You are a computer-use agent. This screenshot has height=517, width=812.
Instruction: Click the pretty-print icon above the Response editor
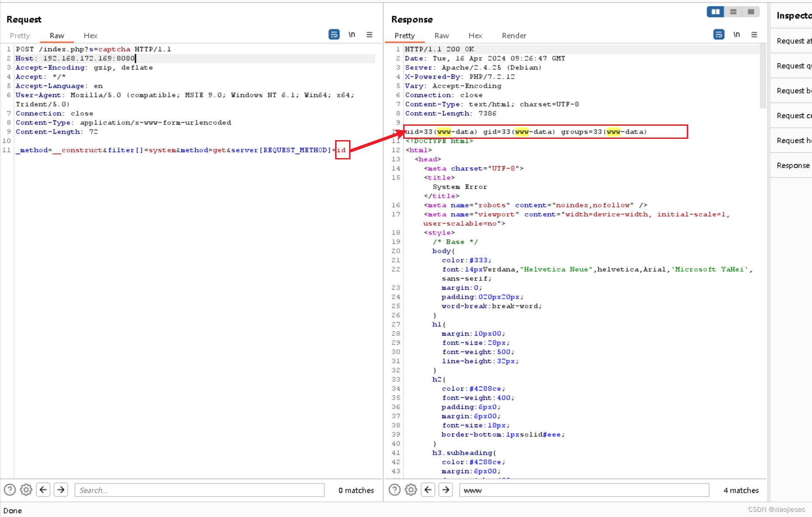coord(719,34)
